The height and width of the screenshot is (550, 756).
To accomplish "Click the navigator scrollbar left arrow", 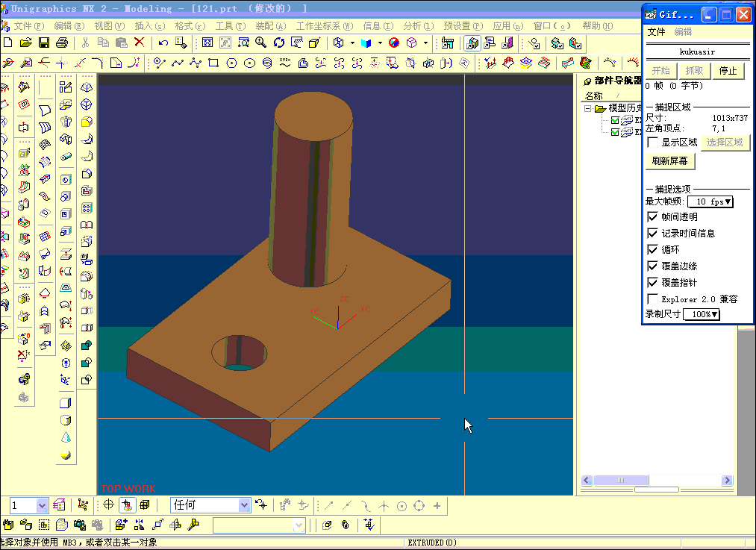I will point(587,480).
